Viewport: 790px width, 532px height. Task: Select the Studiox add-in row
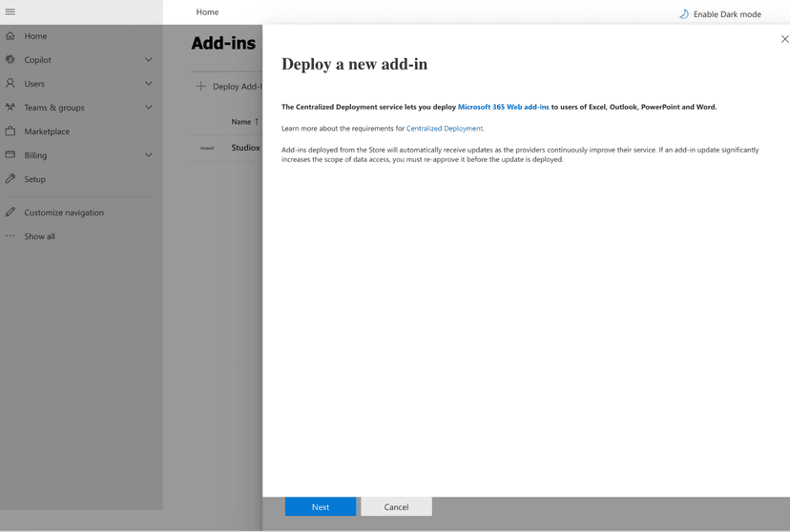[x=227, y=148]
